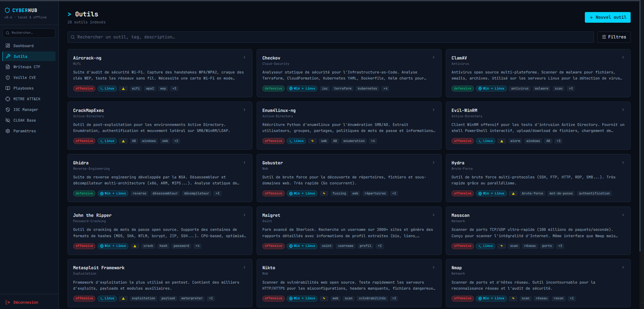Click the warning triangle on Metasploit Framework card

point(123,298)
